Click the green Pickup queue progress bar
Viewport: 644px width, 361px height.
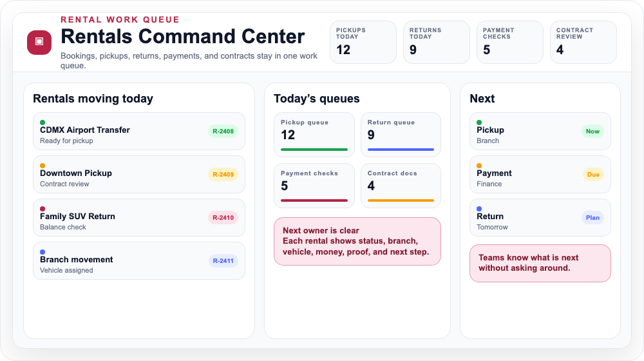point(314,150)
